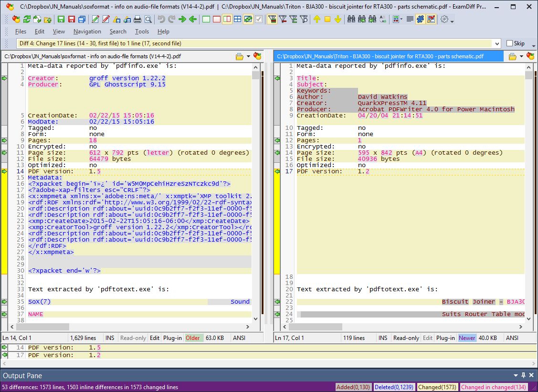538x392 pixels.
Task: Click the four-pane grid layout icon
Action: 237,19
